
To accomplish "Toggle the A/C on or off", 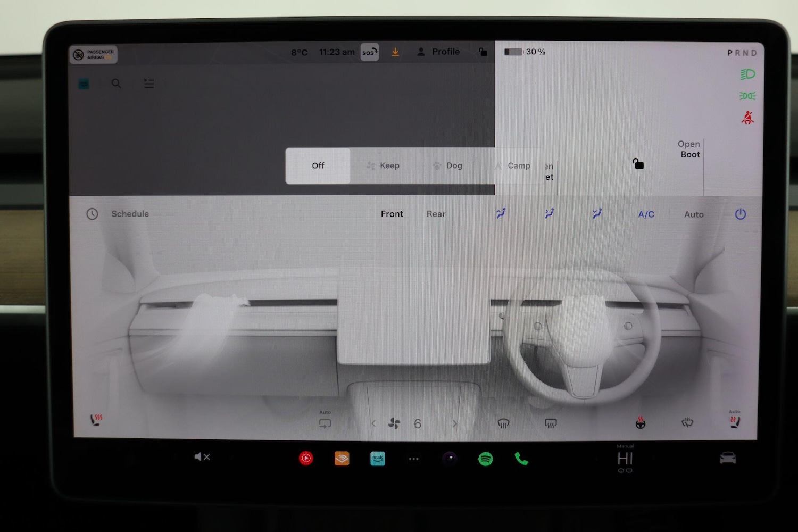I will pyautogui.click(x=646, y=214).
